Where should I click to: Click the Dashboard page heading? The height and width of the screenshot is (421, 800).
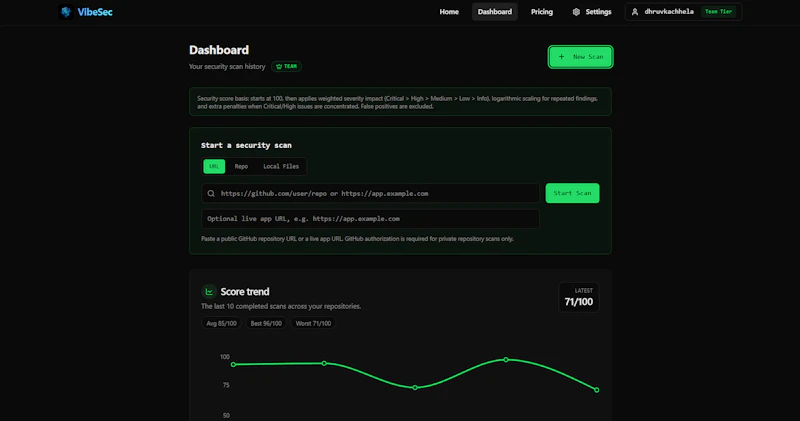pos(219,50)
